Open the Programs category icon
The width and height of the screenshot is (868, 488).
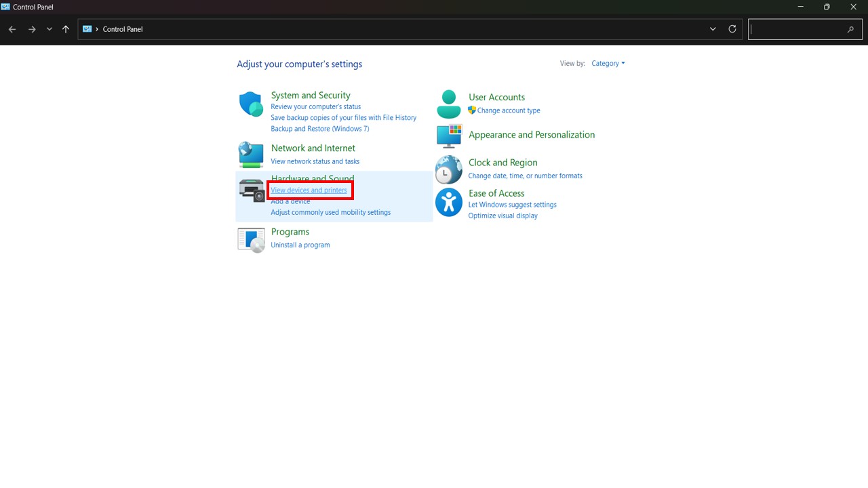(251, 240)
